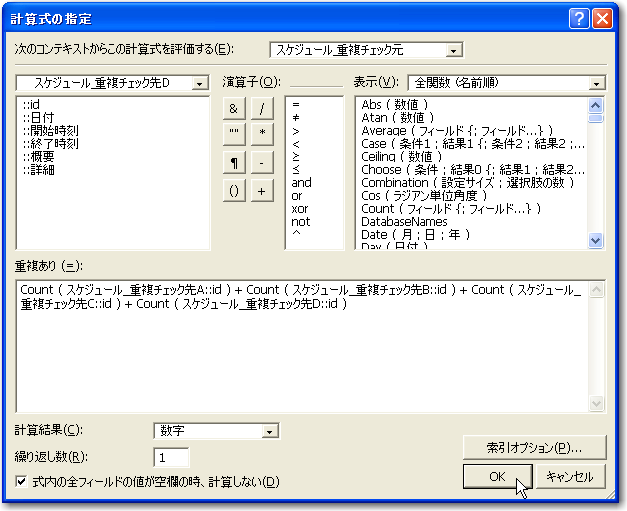Toggle the 計算しない checkbox for empty fields
Screen dimensions: 627x511
point(22,482)
